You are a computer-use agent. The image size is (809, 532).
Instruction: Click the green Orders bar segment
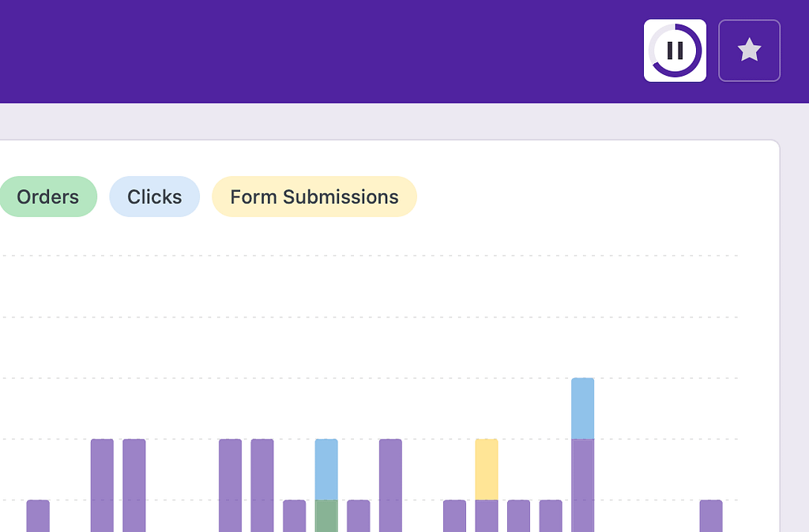click(326, 516)
